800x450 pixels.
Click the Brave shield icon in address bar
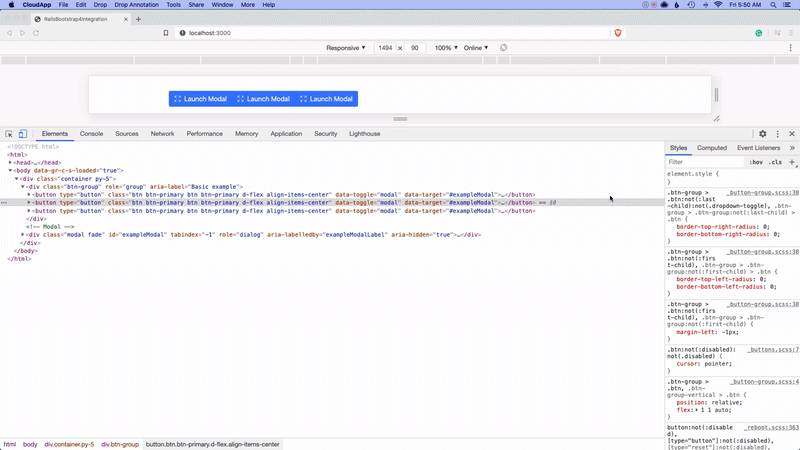pyautogui.click(x=618, y=33)
